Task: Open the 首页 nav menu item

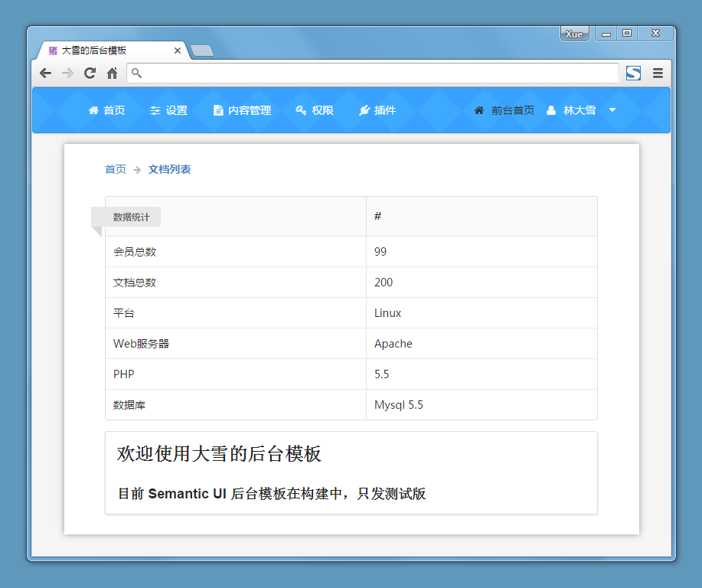Action: (106, 110)
